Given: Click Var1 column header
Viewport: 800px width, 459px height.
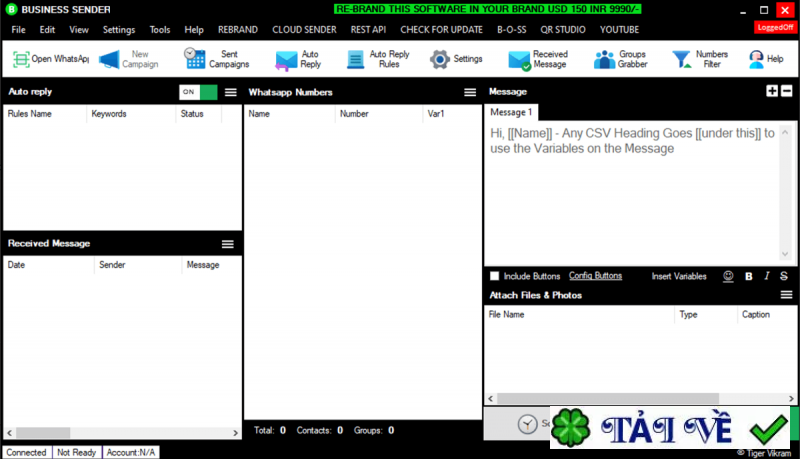Looking at the screenshot, I should coord(452,114).
